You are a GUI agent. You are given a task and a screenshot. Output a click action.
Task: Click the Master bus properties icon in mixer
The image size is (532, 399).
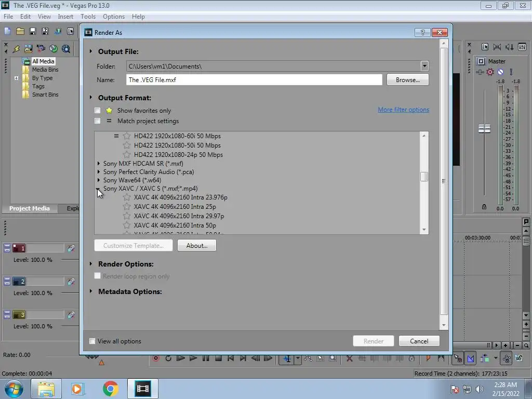pyautogui.click(x=485, y=47)
